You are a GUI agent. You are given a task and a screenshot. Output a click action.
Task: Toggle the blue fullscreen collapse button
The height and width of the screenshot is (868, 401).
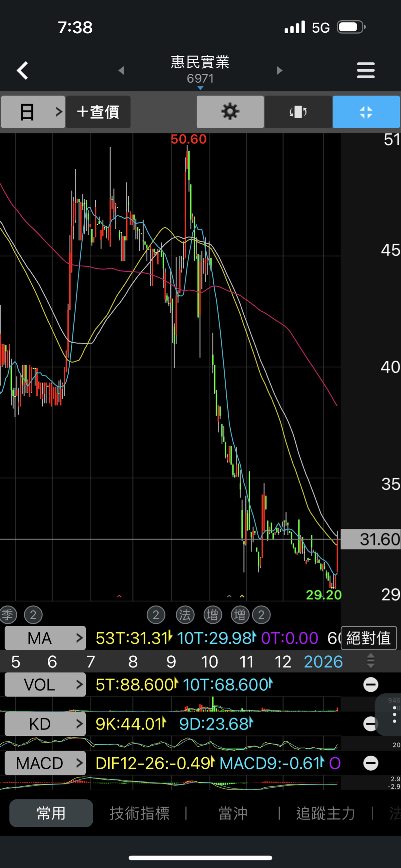(x=366, y=111)
